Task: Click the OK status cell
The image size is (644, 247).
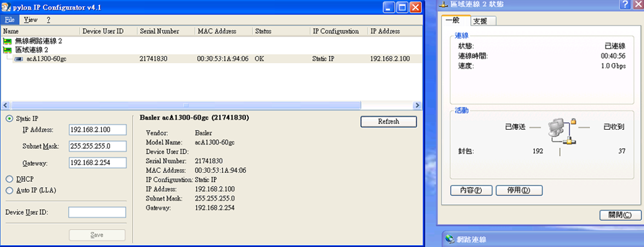Action: pos(259,59)
